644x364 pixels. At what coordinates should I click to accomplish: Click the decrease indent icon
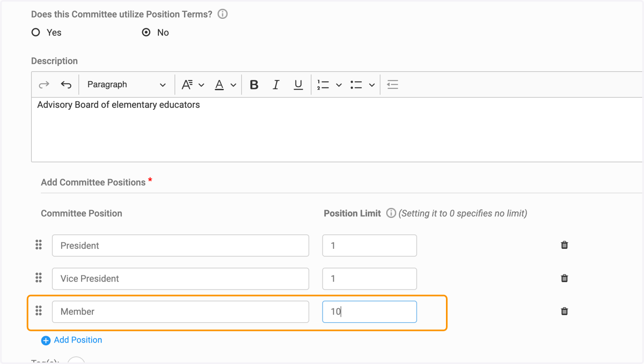393,85
